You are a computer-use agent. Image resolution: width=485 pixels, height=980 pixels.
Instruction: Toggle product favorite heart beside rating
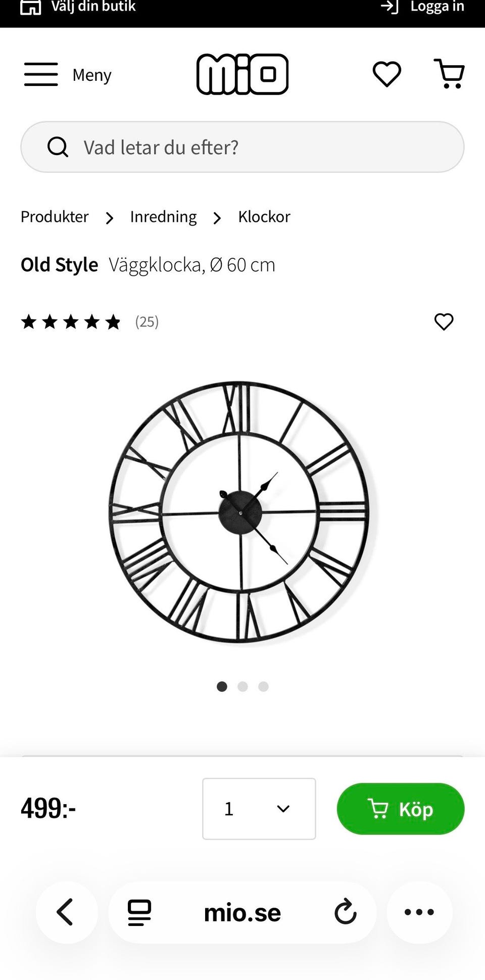444,321
